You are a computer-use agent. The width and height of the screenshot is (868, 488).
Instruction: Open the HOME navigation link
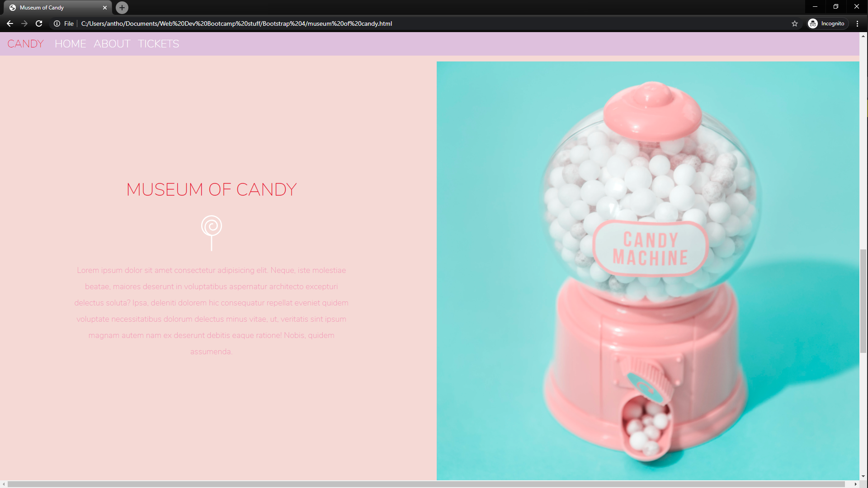[x=70, y=43]
